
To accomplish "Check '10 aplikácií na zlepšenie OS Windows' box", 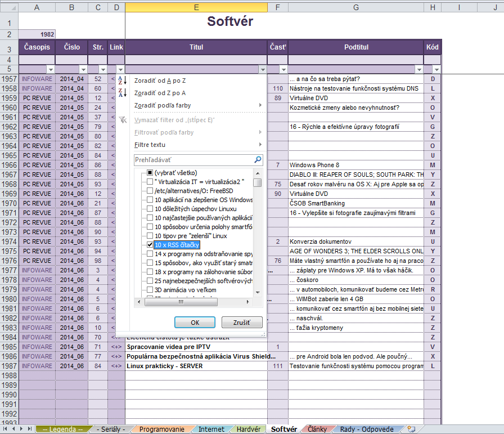I will click(150, 200).
